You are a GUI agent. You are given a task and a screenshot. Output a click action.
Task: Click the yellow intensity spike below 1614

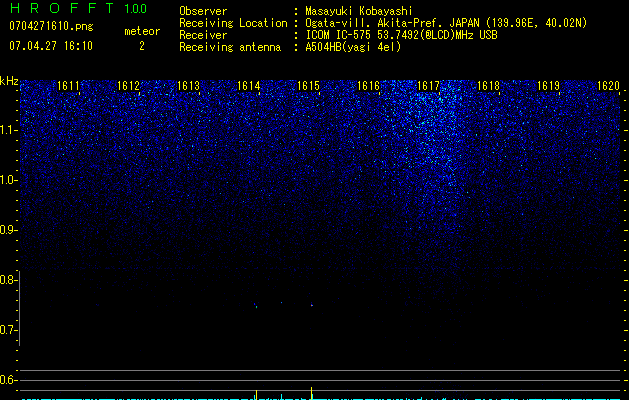point(256,394)
